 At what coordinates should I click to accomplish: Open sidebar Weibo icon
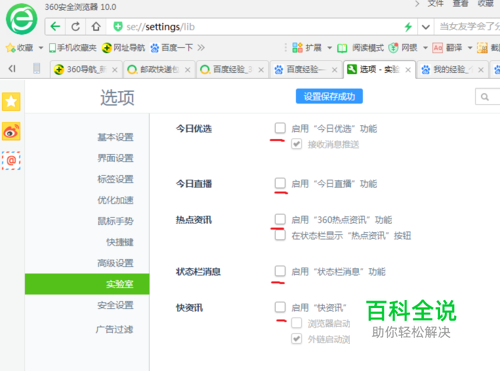tap(11, 131)
